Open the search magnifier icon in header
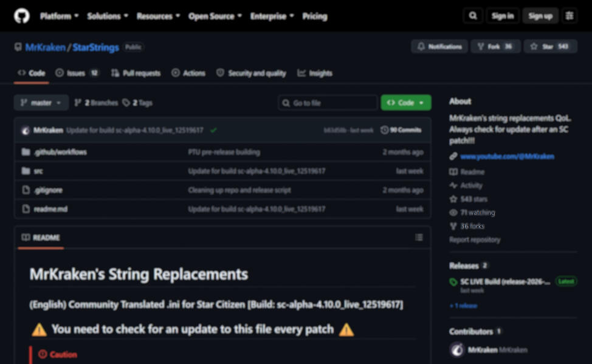The image size is (592, 364). point(473,16)
